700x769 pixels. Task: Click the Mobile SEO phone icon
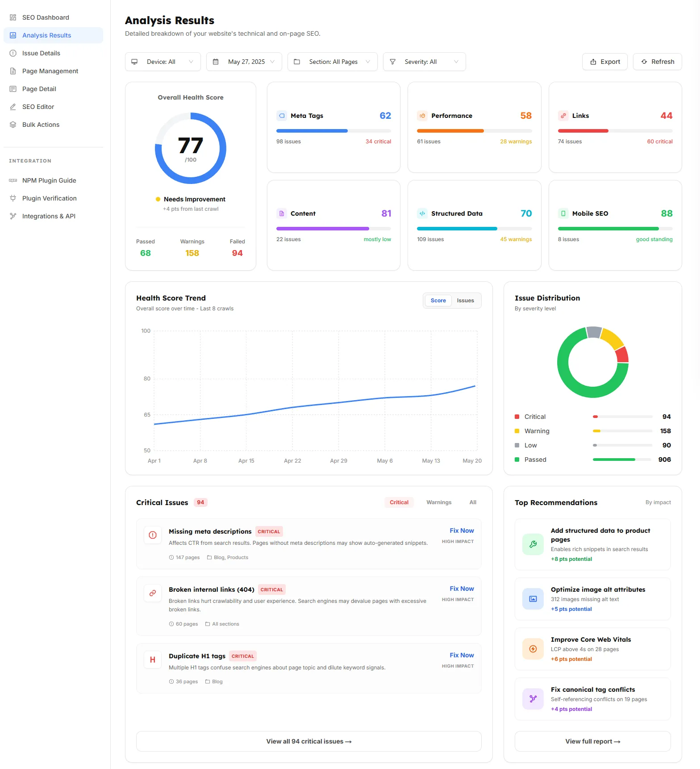[x=563, y=213]
